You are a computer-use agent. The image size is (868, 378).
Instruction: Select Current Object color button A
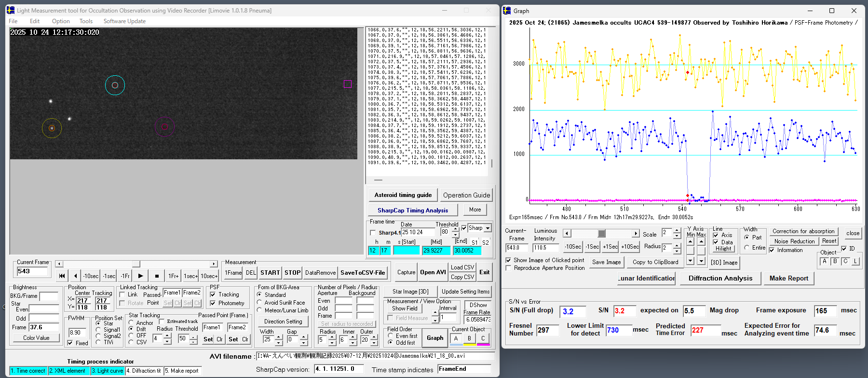(456, 339)
